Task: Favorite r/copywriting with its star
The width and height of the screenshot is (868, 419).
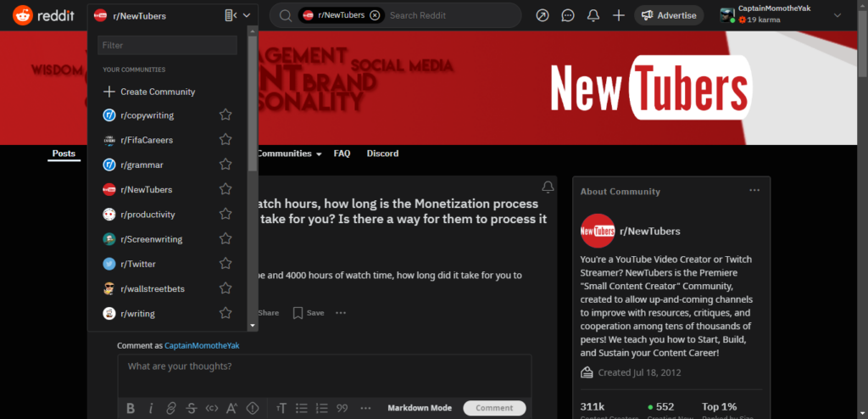Action: click(x=225, y=115)
